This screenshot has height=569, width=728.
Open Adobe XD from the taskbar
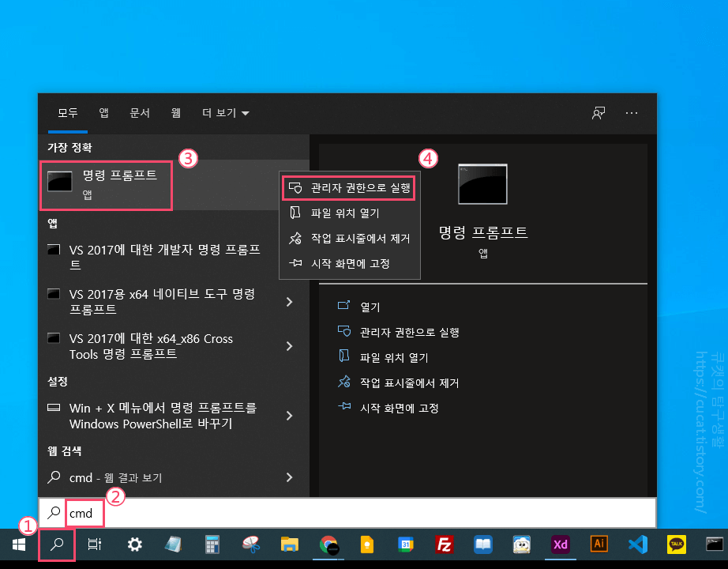[560, 545]
